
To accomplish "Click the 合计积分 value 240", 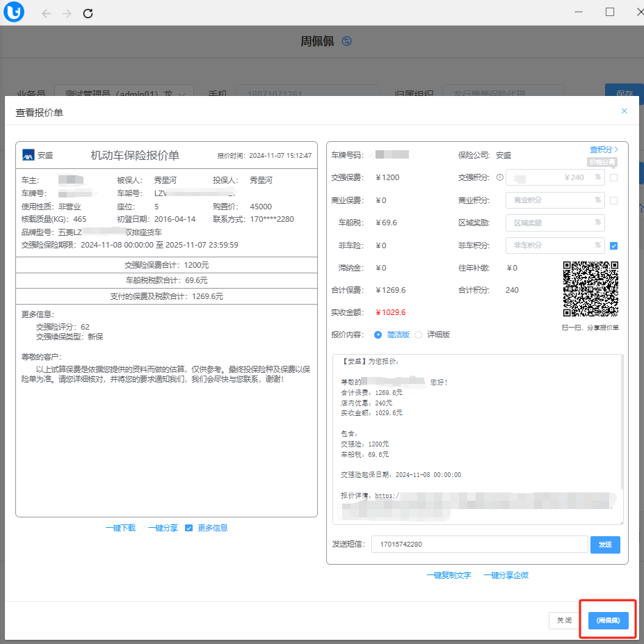I will pyautogui.click(x=512, y=290).
